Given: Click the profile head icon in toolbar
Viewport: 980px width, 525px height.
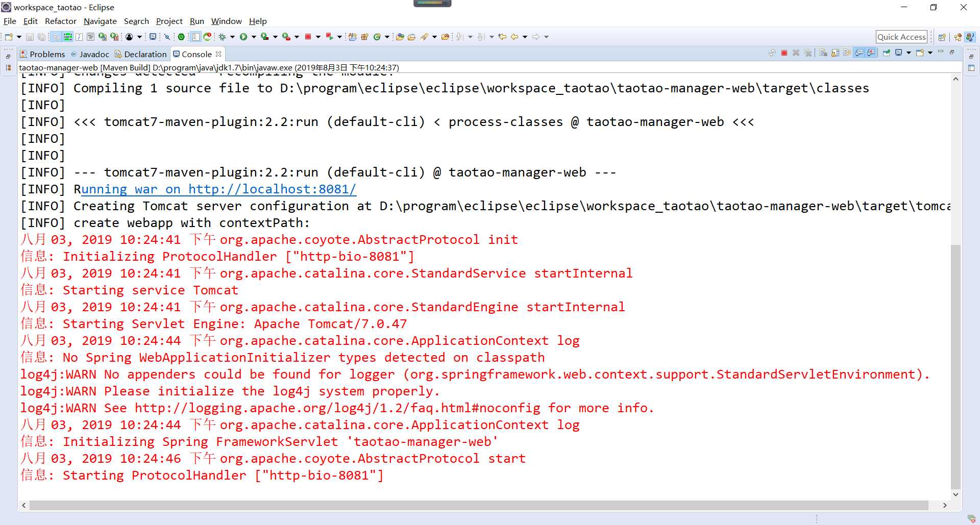Looking at the screenshot, I should click(129, 37).
